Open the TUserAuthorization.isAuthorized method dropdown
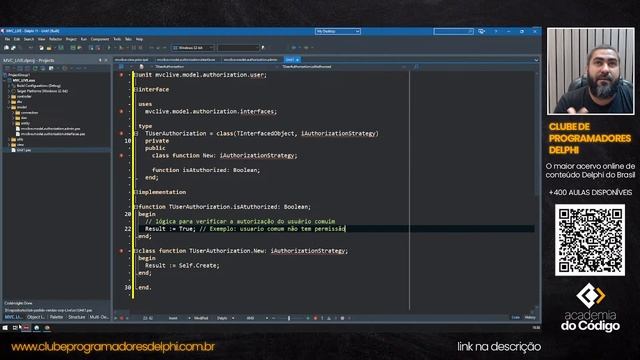Viewport: 640px width, 360px height. 343,67
